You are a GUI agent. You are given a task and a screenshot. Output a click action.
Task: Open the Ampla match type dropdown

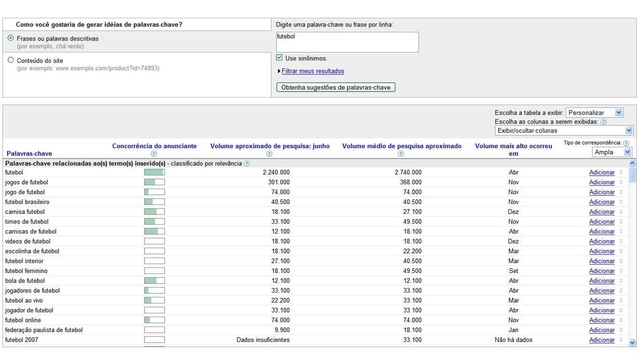[x=612, y=152]
